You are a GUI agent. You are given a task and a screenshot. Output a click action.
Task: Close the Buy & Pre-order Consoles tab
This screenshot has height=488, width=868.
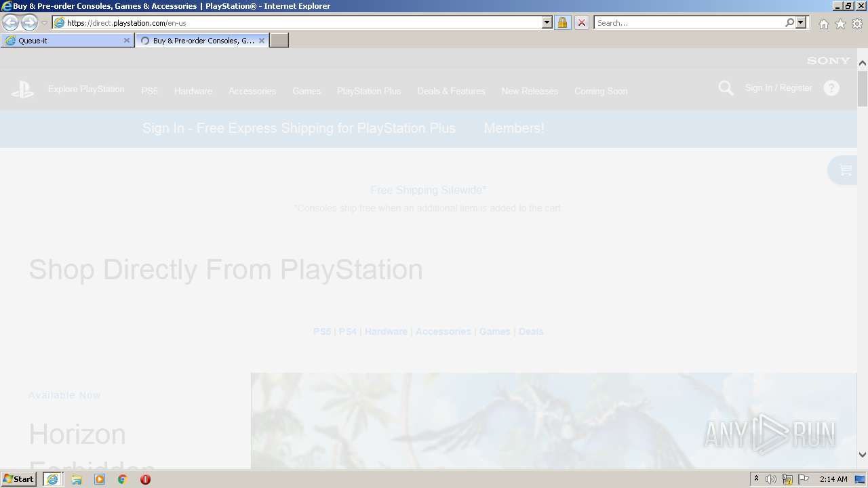[262, 41]
